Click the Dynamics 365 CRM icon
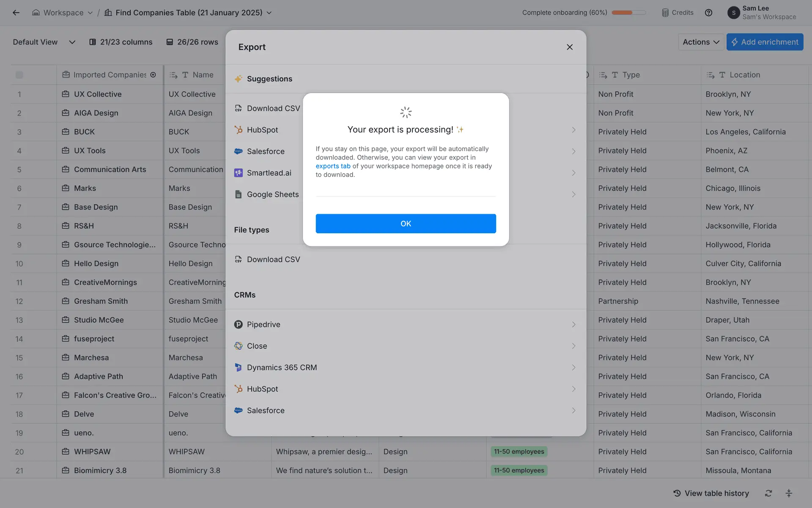The width and height of the screenshot is (812, 508). click(239, 367)
